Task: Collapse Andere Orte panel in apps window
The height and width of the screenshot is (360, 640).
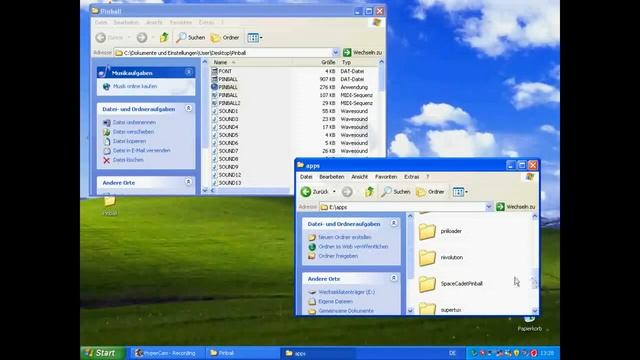Action: [x=394, y=278]
